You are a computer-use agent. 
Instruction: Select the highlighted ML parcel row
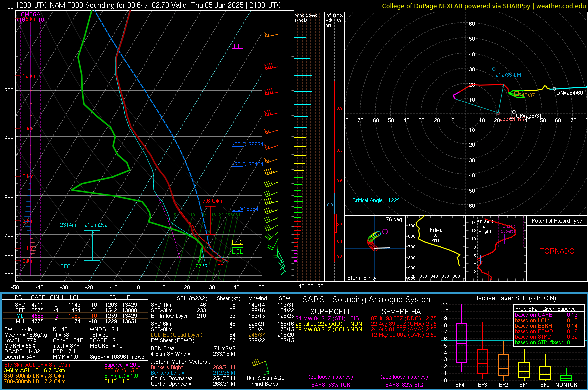click(x=75, y=316)
